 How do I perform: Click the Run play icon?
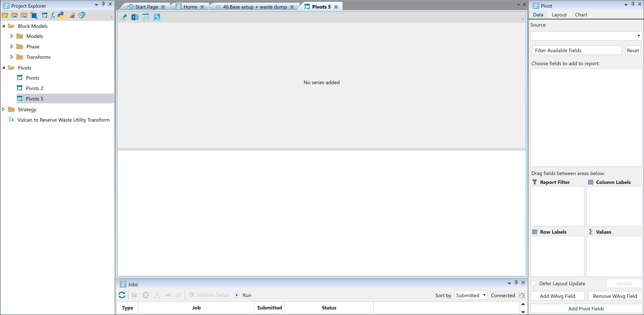[237, 295]
